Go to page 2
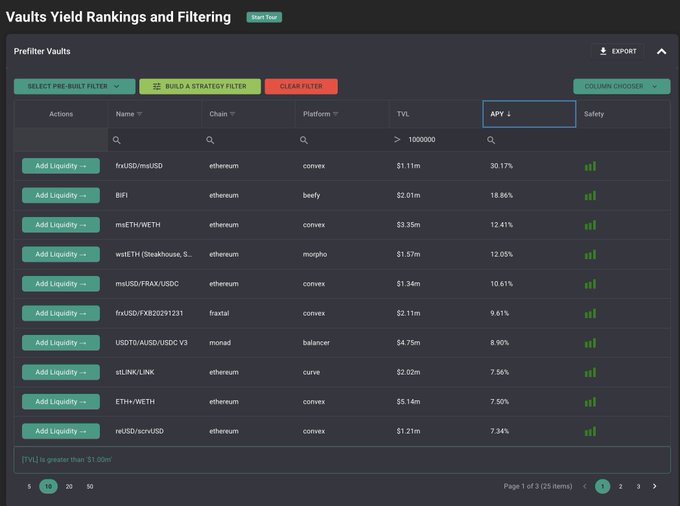 click(621, 486)
